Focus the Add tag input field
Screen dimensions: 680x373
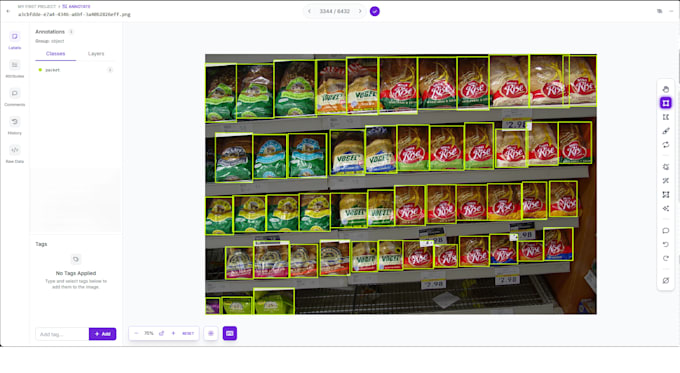tap(62, 334)
